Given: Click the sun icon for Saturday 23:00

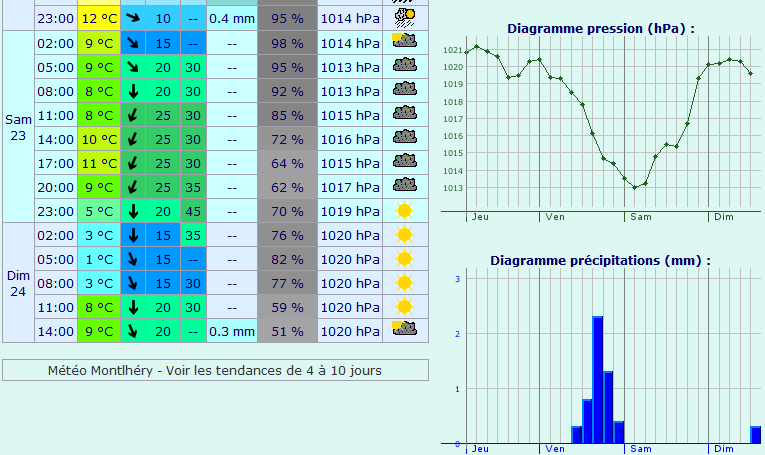Looking at the screenshot, I should [404, 210].
